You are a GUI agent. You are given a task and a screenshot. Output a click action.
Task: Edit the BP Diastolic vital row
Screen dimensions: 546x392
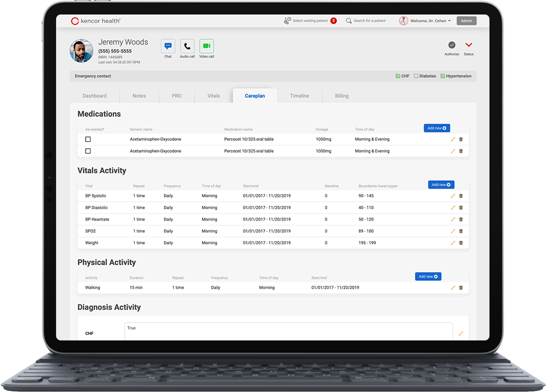tap(453, 208)
